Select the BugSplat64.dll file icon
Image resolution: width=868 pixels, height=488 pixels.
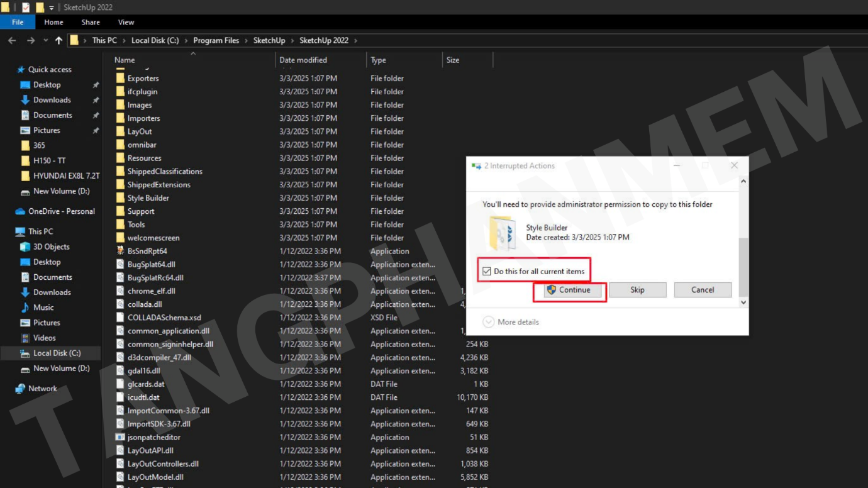121,264
